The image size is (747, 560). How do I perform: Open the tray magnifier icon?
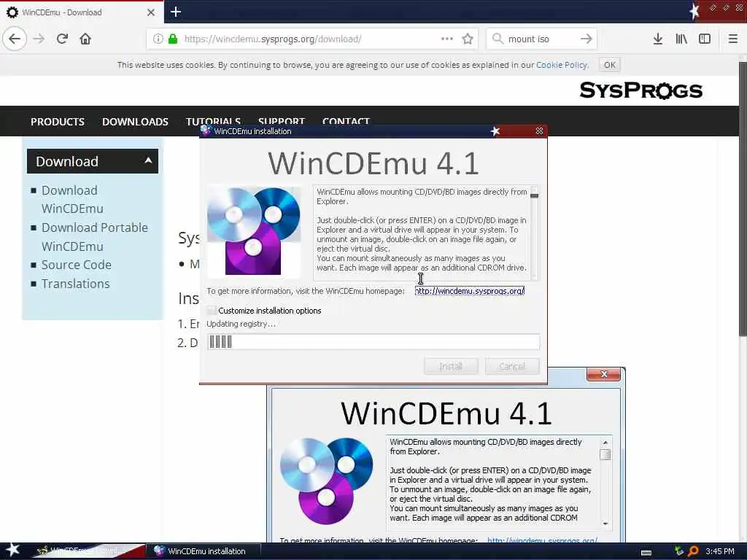(694, 551)
